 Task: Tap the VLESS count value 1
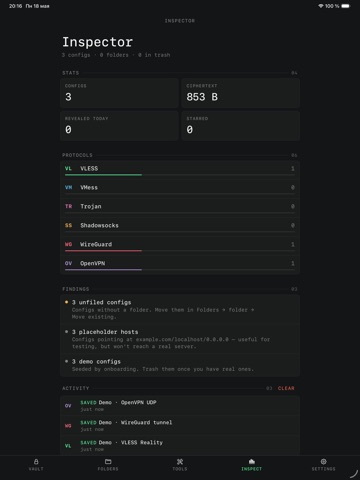point(293,169)
